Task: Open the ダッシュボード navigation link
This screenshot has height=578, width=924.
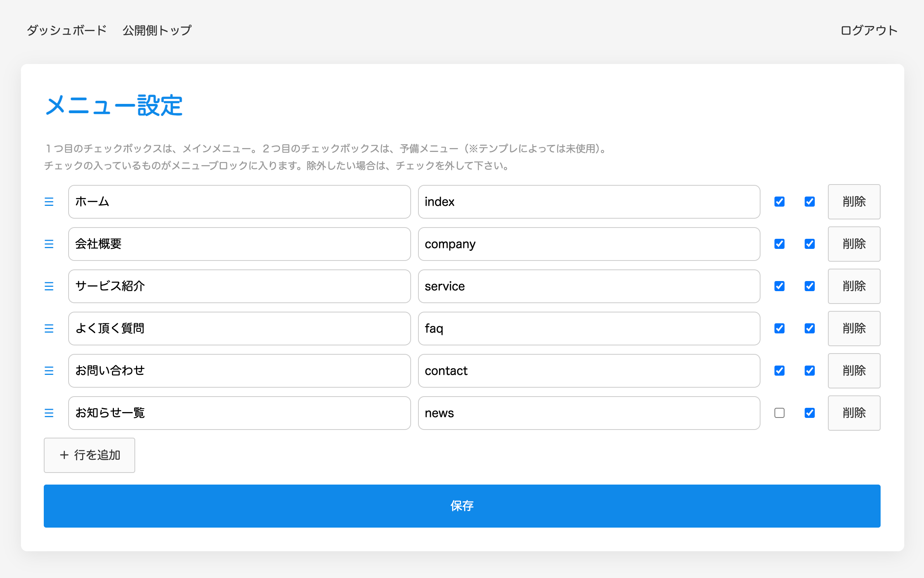Action: [67, 30]
